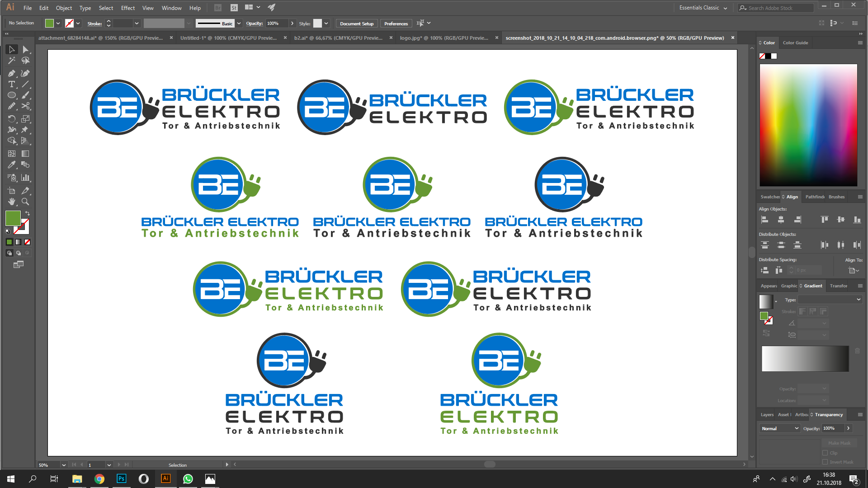This screenshot has height=488, width=868.
Task: Enable Draw Behind mode
Action: click(18, 253)
